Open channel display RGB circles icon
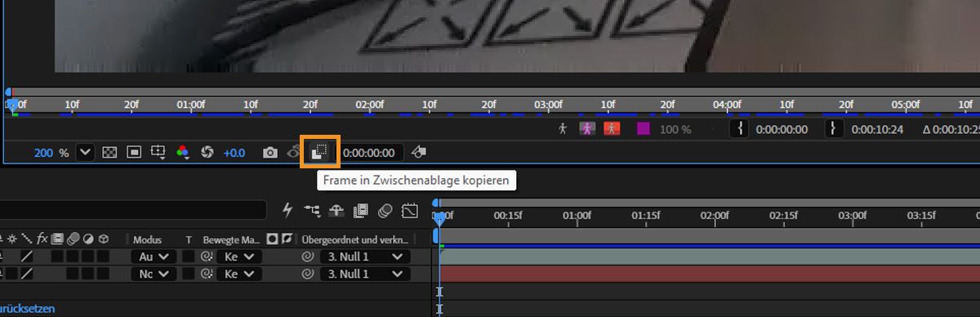This screenshot has width=980, height=317. pyautogui.click(x=183, y=153)
